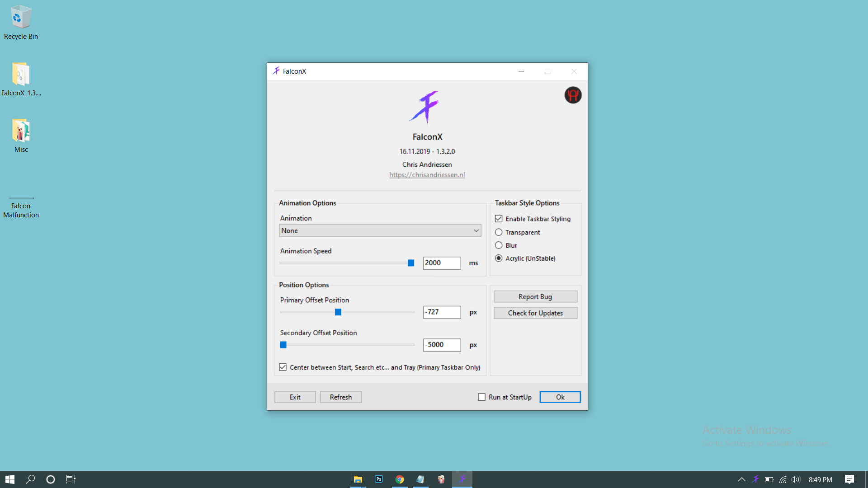The height and width of the screenshot is (488, 868).
Task: Select the Transparent taskbar style
Action: click(x=499, y=232)
